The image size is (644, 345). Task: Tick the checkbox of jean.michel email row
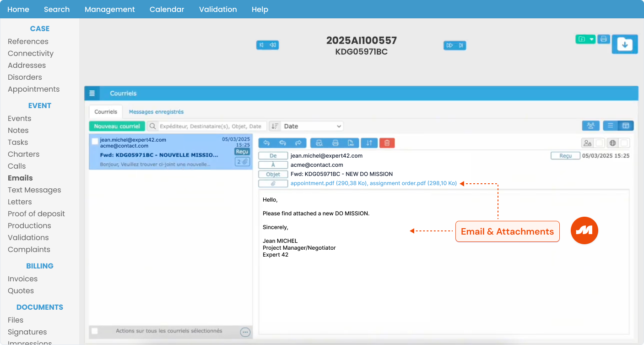(95, 141)
